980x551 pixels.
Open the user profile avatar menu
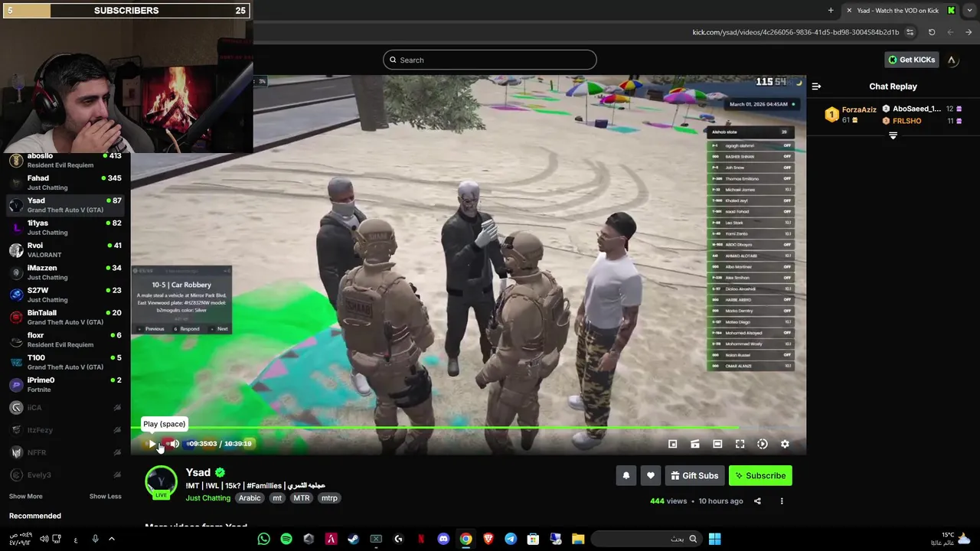pyautogui.click(x=952, y=60)
